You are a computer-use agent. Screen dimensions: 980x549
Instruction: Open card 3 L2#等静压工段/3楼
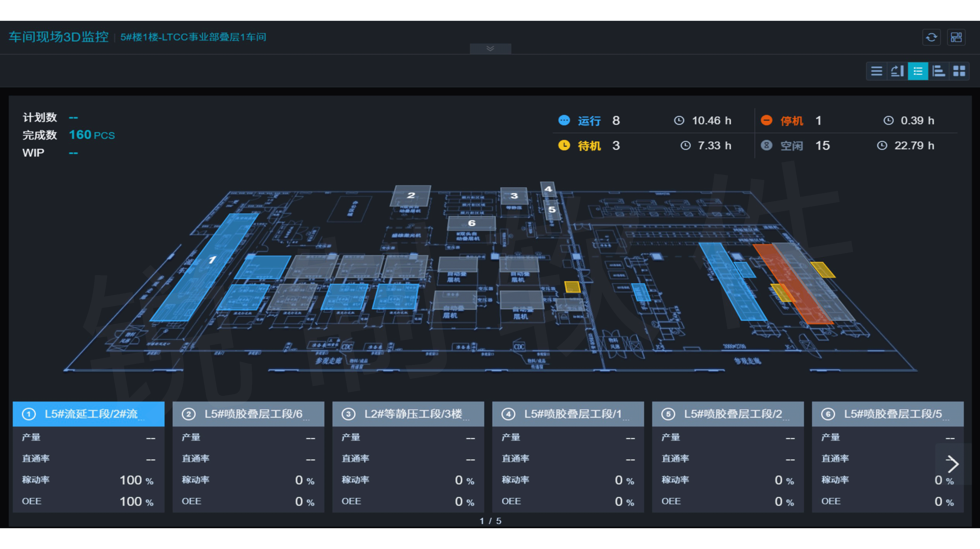pos(408,414)
